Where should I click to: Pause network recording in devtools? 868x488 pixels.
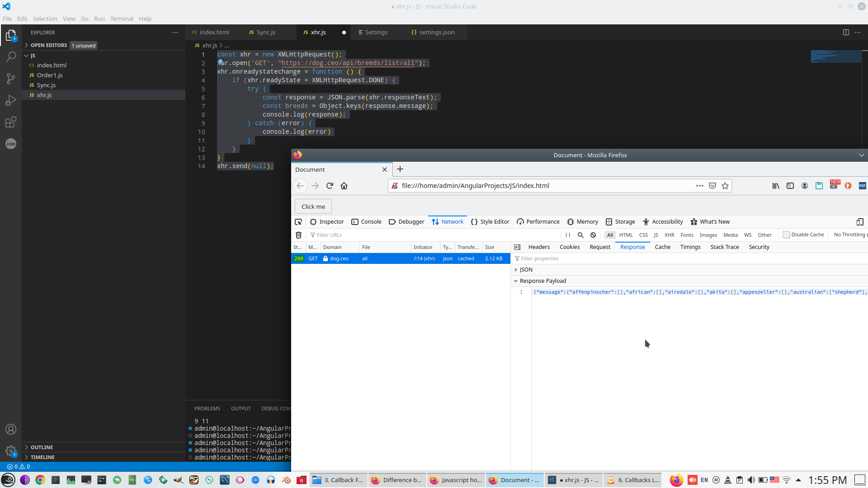pyautogui.click(x=568, y=235)
